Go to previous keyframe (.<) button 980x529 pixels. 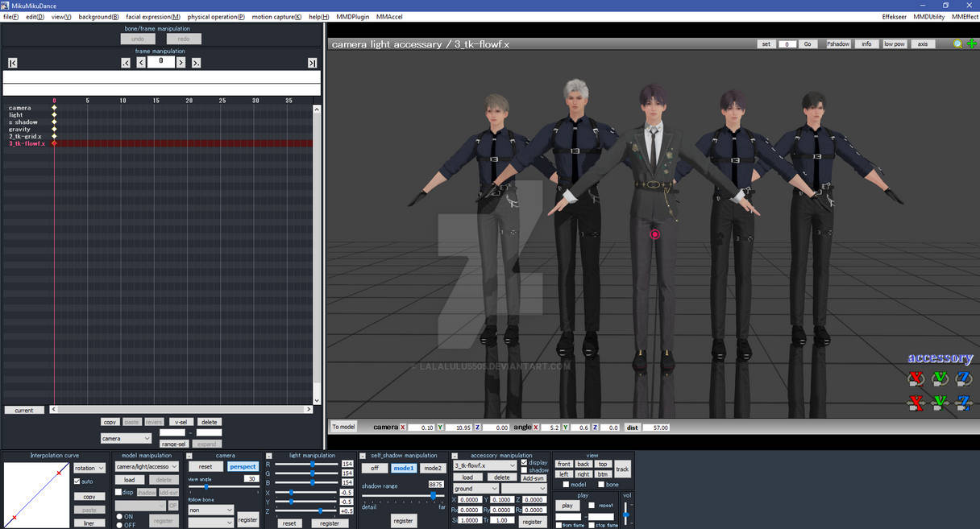tap(126, 63)
